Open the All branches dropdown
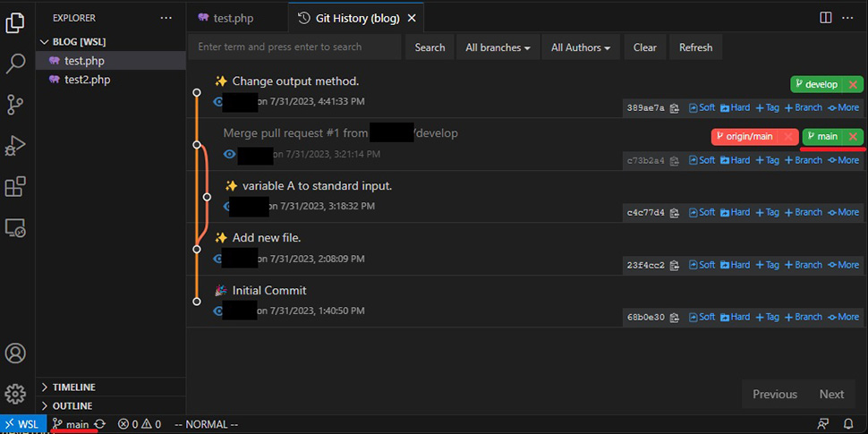The width and height of the screenshot is (868, 434). [498, 47]
